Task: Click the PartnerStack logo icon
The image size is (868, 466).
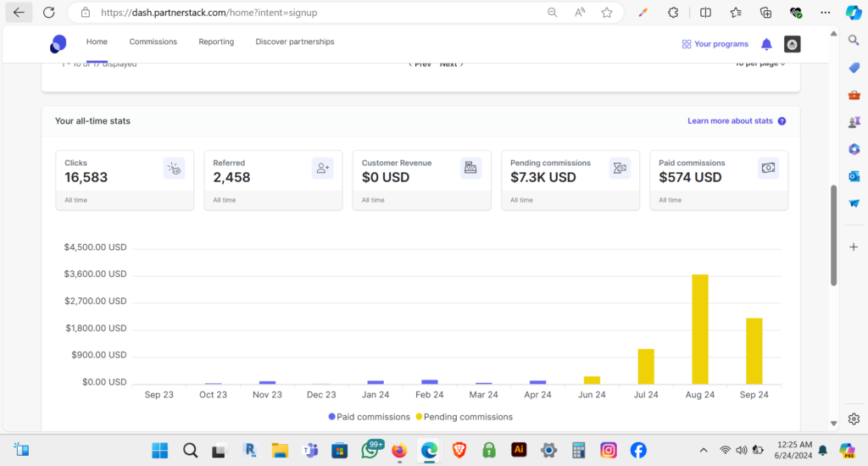Action: click(58, 43)
